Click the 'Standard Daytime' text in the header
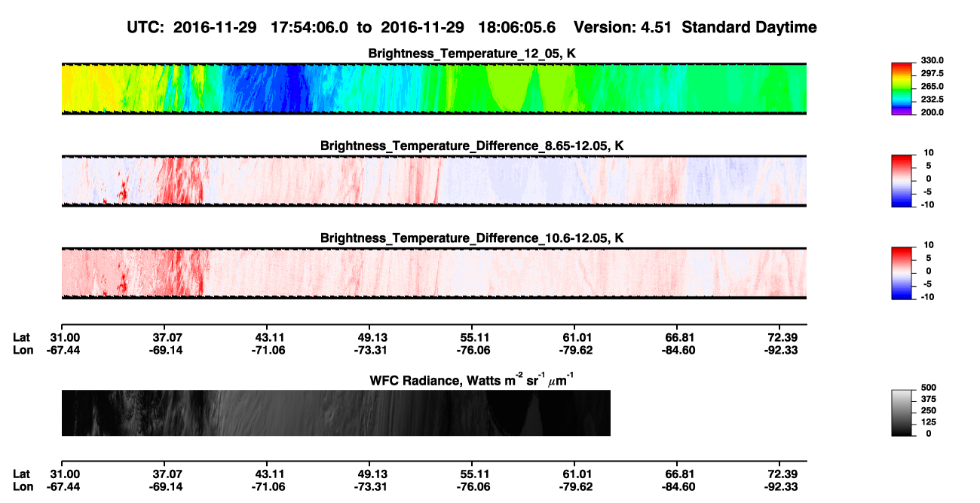 pyautogui.click(x=749, y=28)
